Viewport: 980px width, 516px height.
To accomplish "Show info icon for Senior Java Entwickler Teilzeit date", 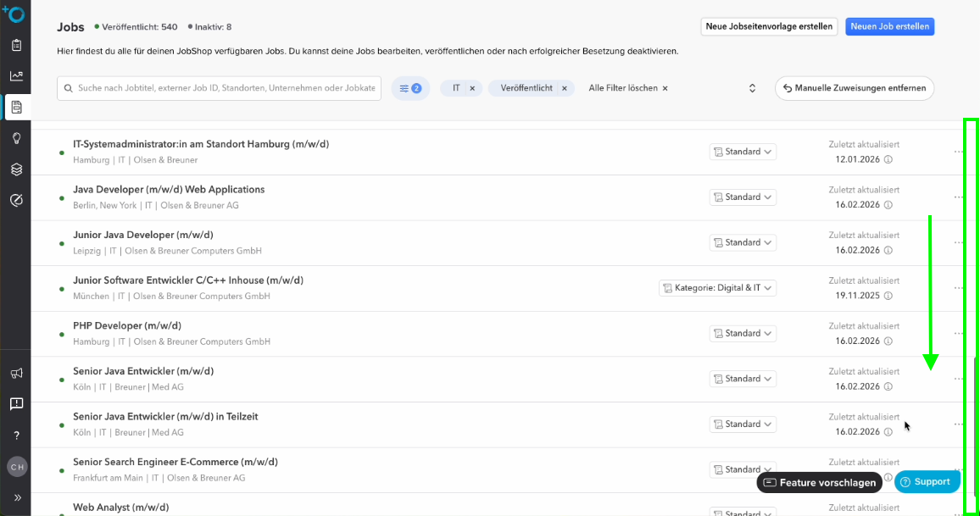I will tap(888, 431).
